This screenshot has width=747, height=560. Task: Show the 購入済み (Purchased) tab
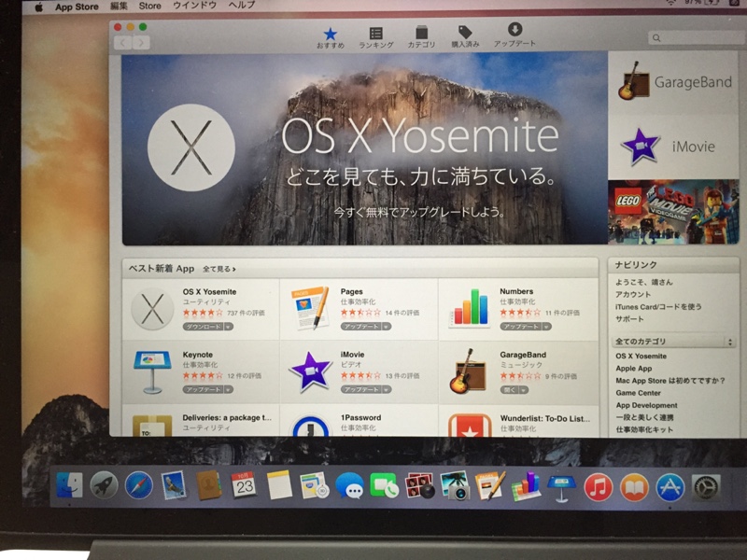465,36
